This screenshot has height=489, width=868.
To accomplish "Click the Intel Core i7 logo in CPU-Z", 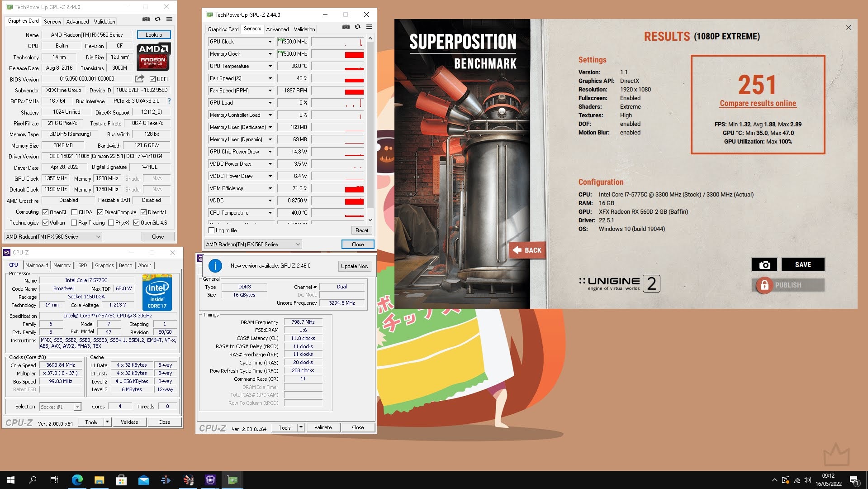I will [x=157, y=292].
